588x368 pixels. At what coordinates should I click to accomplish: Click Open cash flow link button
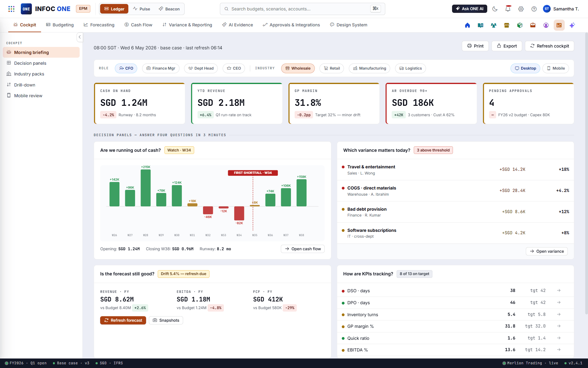pyautogui.click(x=303, y=249)
